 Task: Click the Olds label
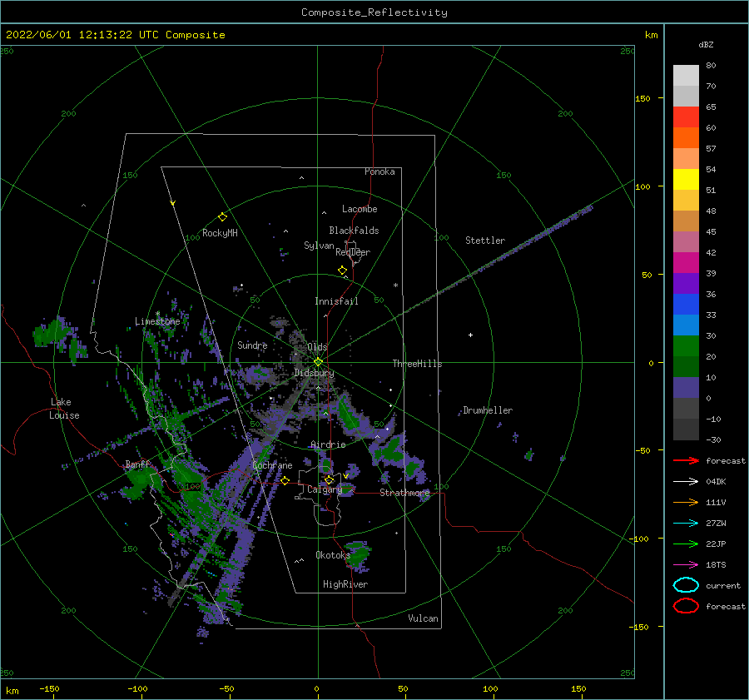point(317,346)
